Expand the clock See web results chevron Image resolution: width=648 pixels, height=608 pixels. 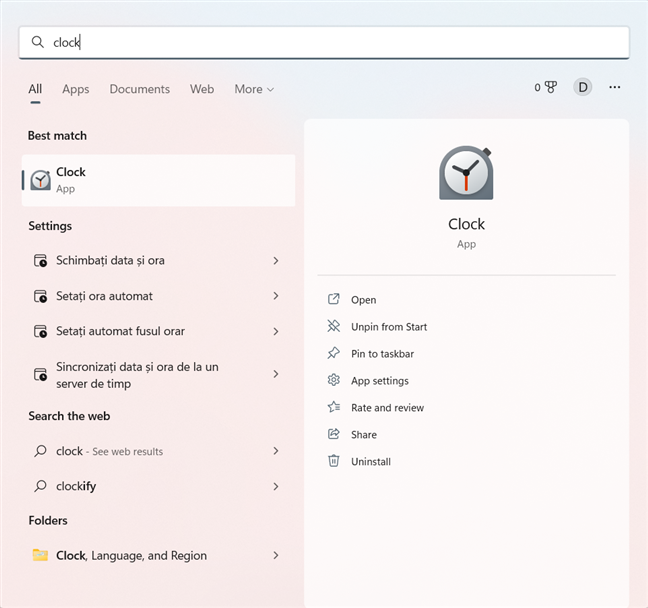[x=276, y=451]
